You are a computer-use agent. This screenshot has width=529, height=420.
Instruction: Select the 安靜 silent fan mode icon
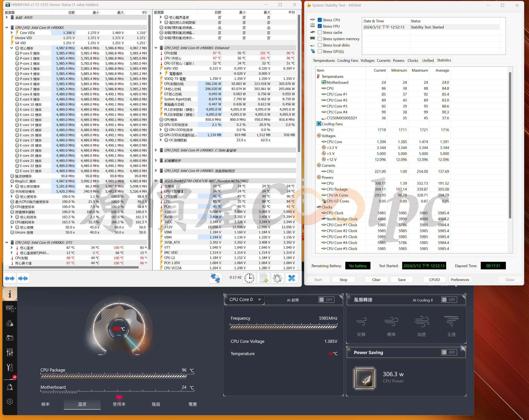[x=361, y=322]
